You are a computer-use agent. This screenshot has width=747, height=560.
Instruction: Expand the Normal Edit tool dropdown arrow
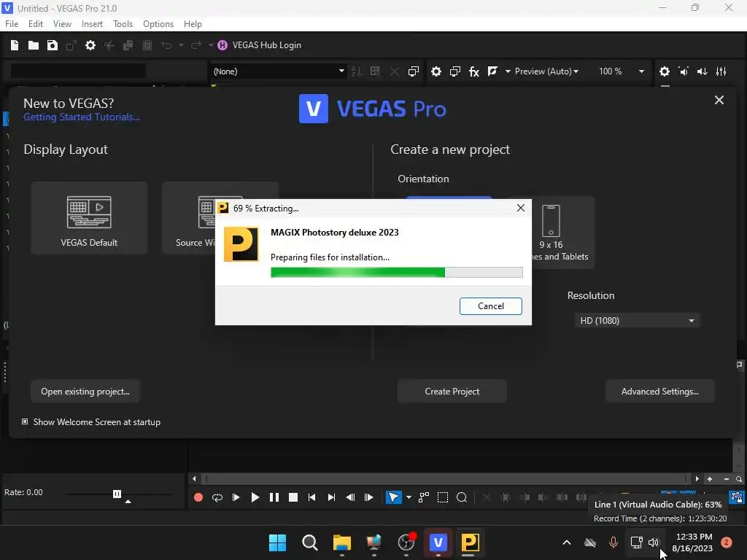point(409,497)
